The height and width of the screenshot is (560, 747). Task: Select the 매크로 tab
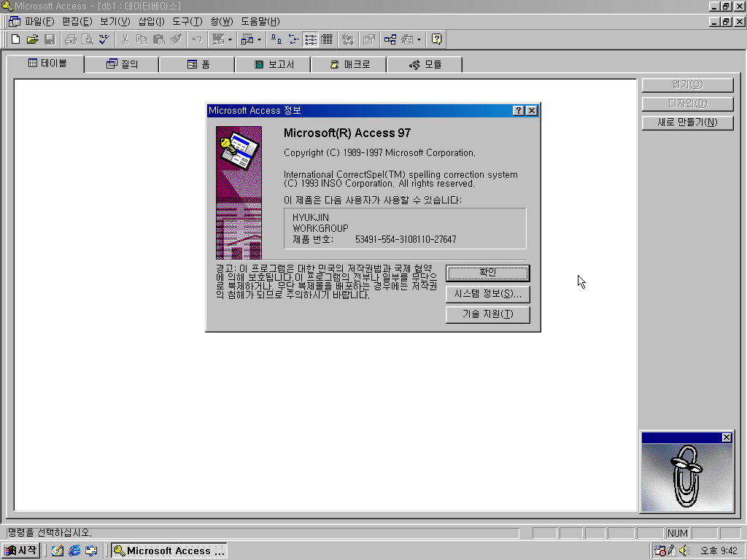click(349, 64)
